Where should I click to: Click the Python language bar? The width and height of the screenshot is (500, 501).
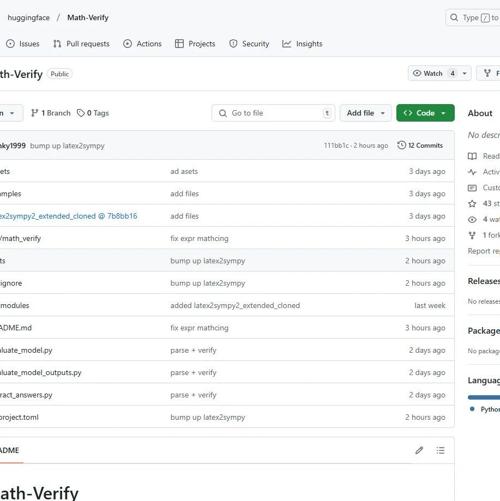[x=484, y=397]
